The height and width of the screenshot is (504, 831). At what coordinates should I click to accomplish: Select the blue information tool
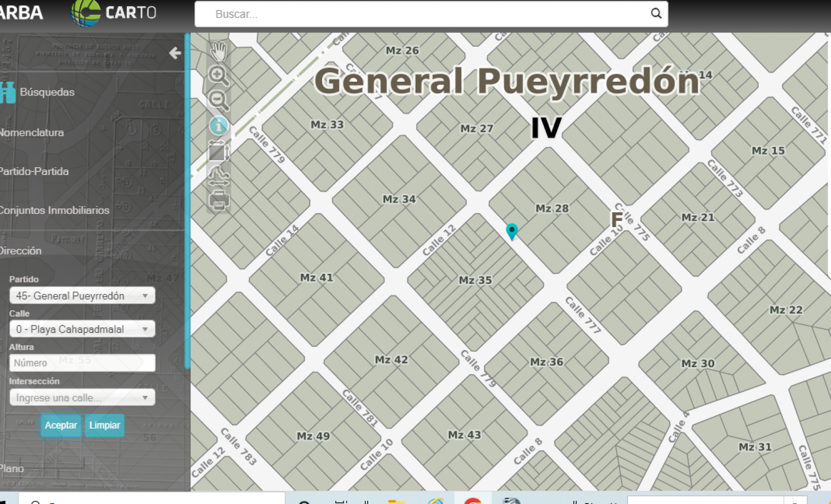(x=218, y=126)
